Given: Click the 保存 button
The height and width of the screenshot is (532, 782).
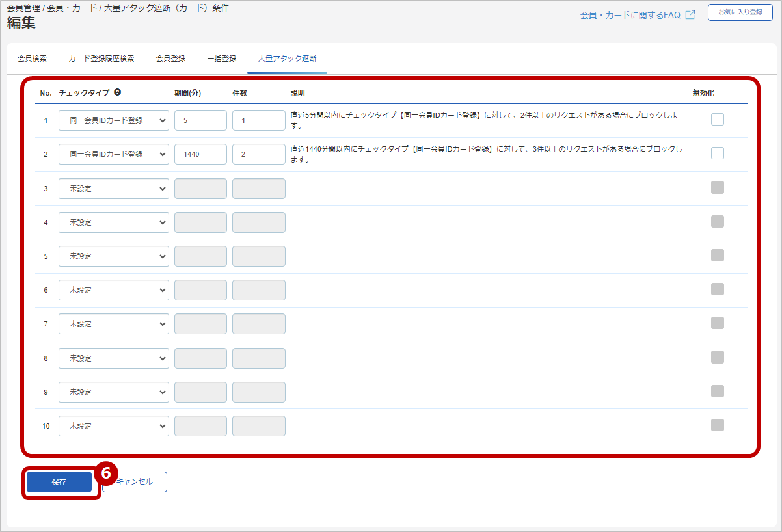Looking at the screenshot, I should (x=59, y=482).
